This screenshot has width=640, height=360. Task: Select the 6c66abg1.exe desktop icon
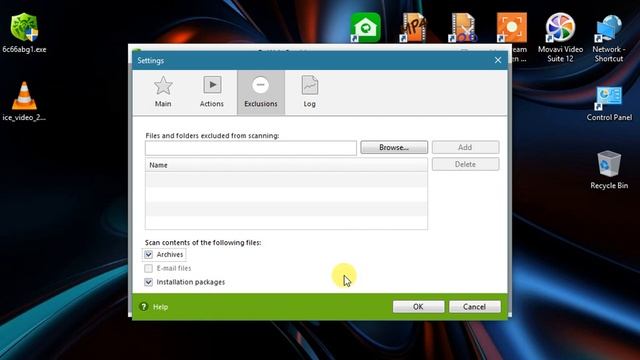(x=24, y=33)
